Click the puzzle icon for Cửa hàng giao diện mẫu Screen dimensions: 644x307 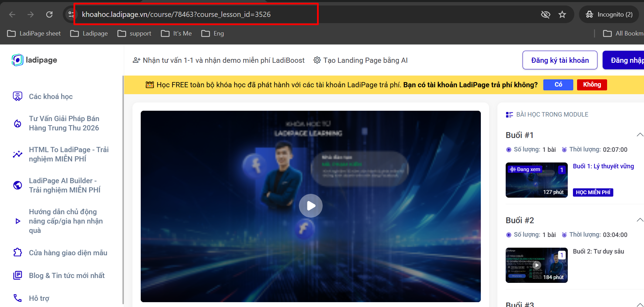point(18,253)
